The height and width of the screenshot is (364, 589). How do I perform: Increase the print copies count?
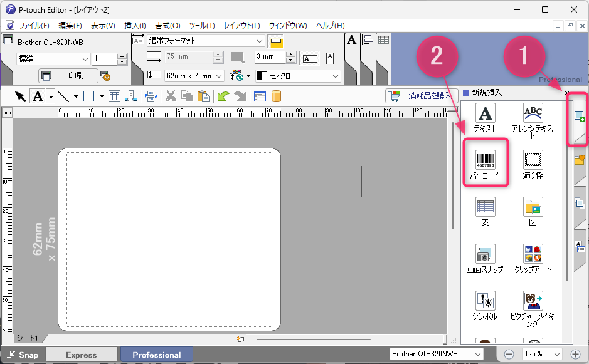click(x=122, y=56)
